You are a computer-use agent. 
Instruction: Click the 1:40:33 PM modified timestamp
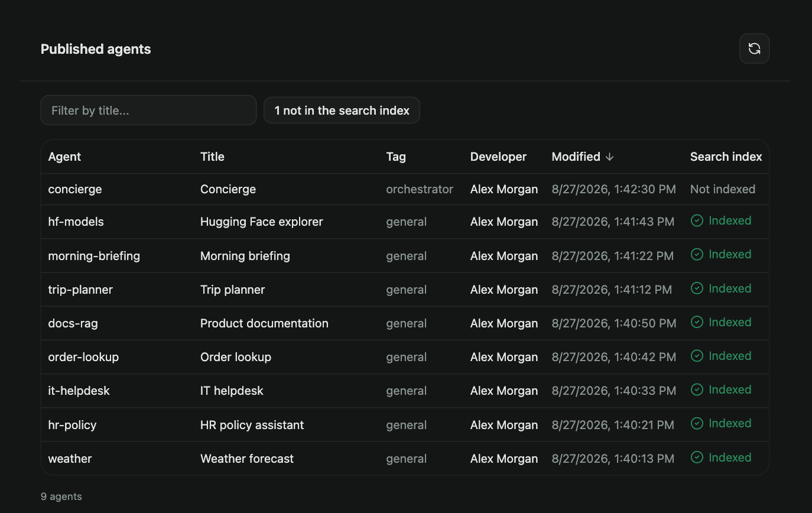click(x=614, y=391)
